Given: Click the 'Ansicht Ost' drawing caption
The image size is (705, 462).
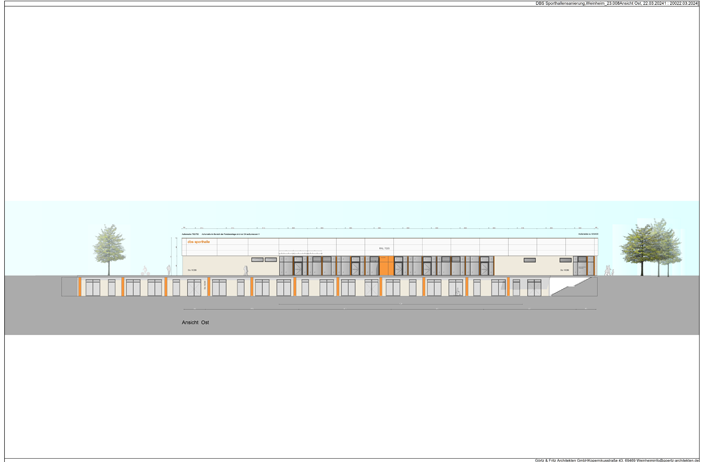Looking at the screenshot, I should [195, 323].
